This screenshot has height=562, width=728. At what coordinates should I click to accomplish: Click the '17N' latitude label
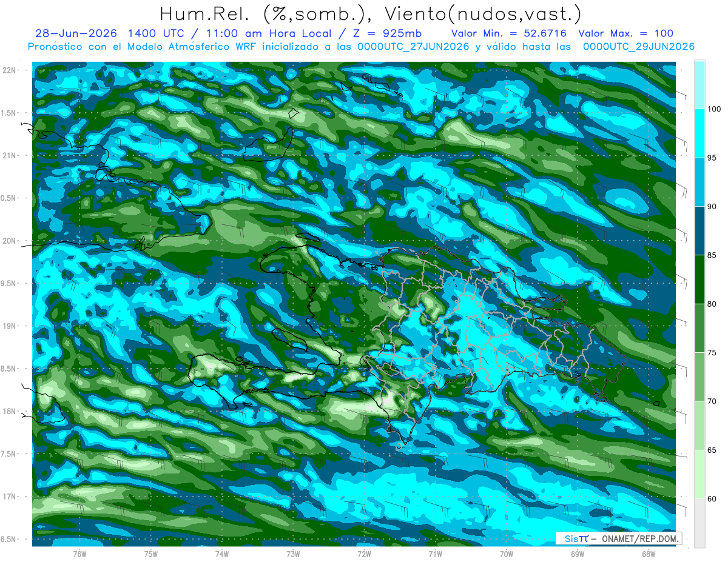(x=10, y=497)
